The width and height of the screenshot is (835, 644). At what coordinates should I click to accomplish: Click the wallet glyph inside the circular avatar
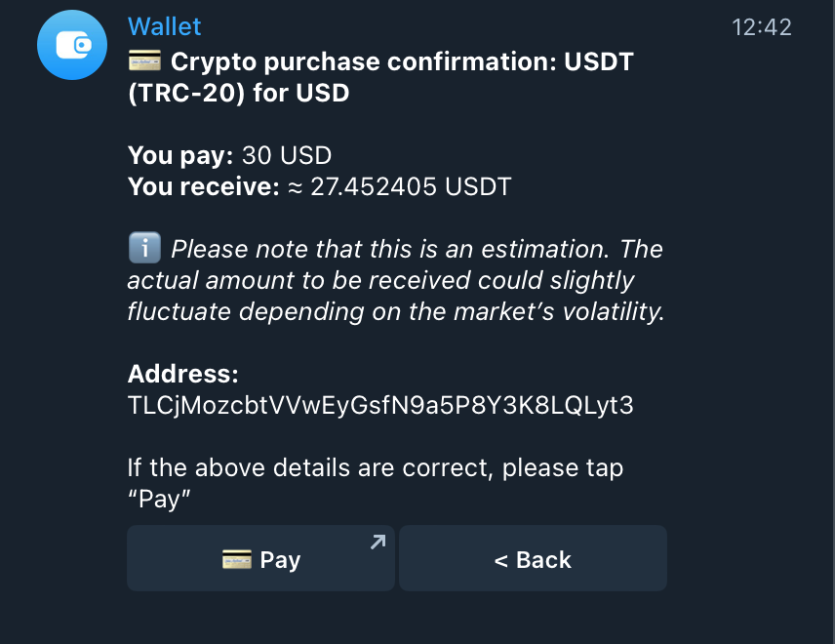pyautogui.click(x=70, y=44)
